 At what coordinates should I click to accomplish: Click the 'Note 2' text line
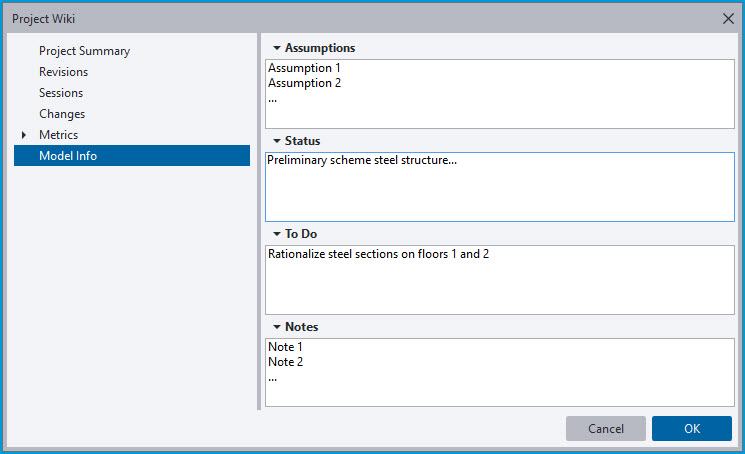click(x=285, y=362)
